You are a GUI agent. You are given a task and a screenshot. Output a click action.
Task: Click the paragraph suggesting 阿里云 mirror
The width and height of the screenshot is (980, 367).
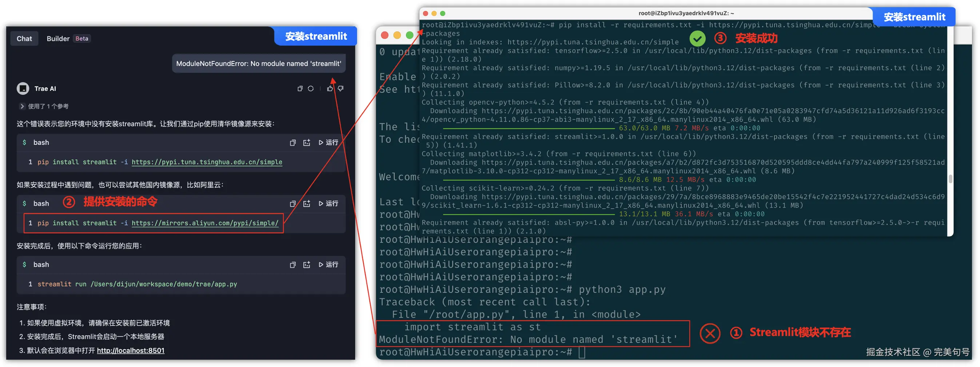tap(120, 185)
